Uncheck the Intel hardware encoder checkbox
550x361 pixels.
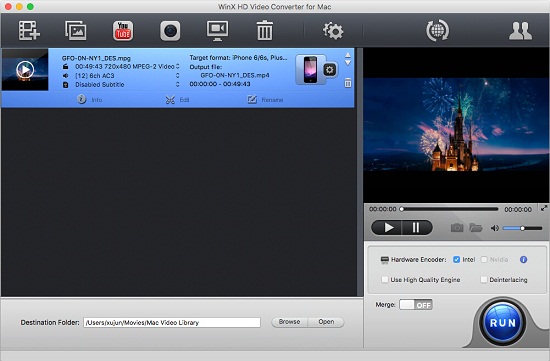coord(456,260)
